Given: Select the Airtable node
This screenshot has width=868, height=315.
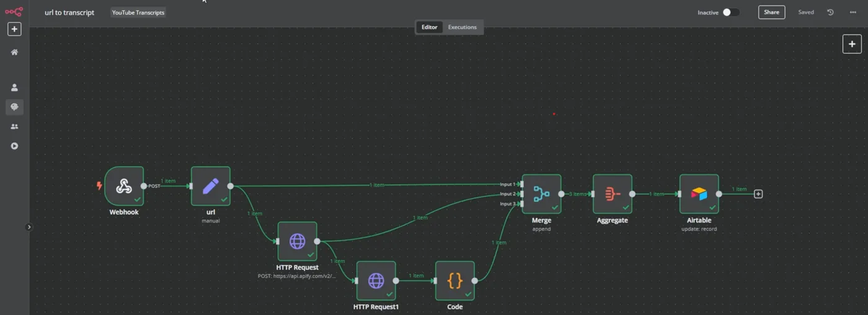Looking at the screenshot, I should [699, 194].
